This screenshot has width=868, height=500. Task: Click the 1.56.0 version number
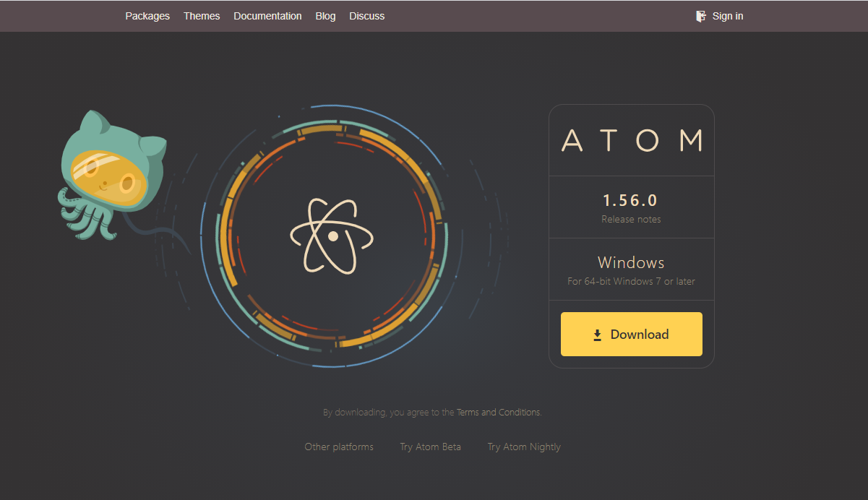point(631,200)
